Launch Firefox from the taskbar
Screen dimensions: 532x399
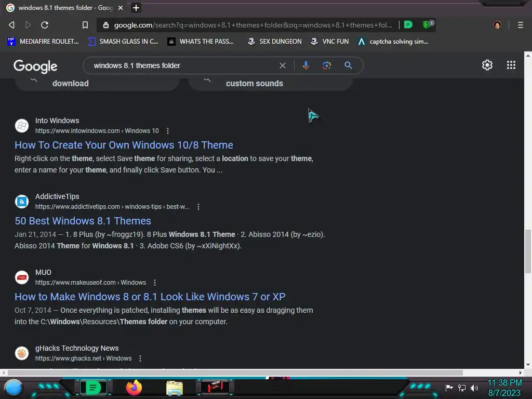pyautogui.click(x=134, y=388)
